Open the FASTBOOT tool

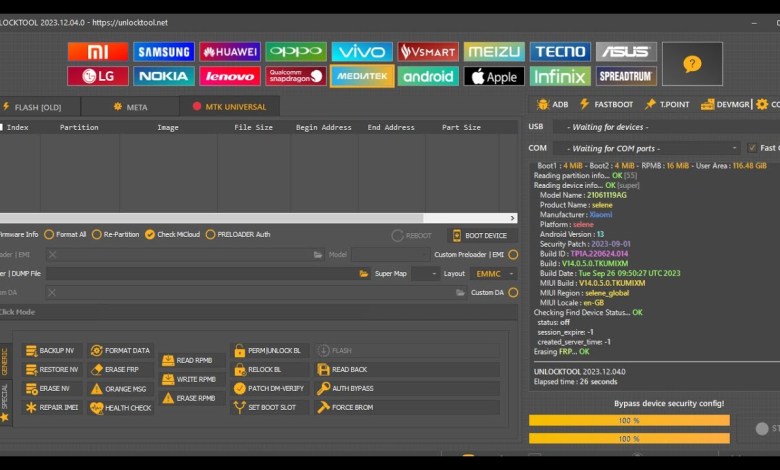coord(606,104)
